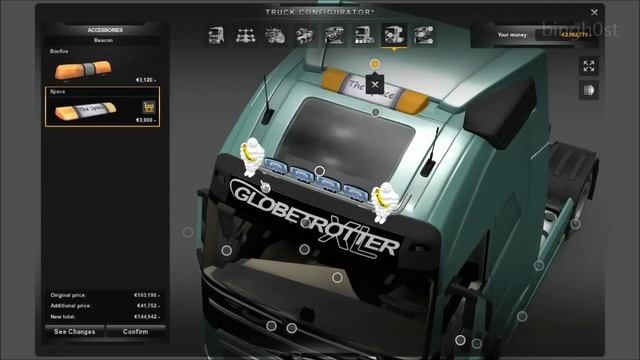This screenshot has height=360, width=640.
Task: Close the truck configurator window
Action: (x=594, y=12)
